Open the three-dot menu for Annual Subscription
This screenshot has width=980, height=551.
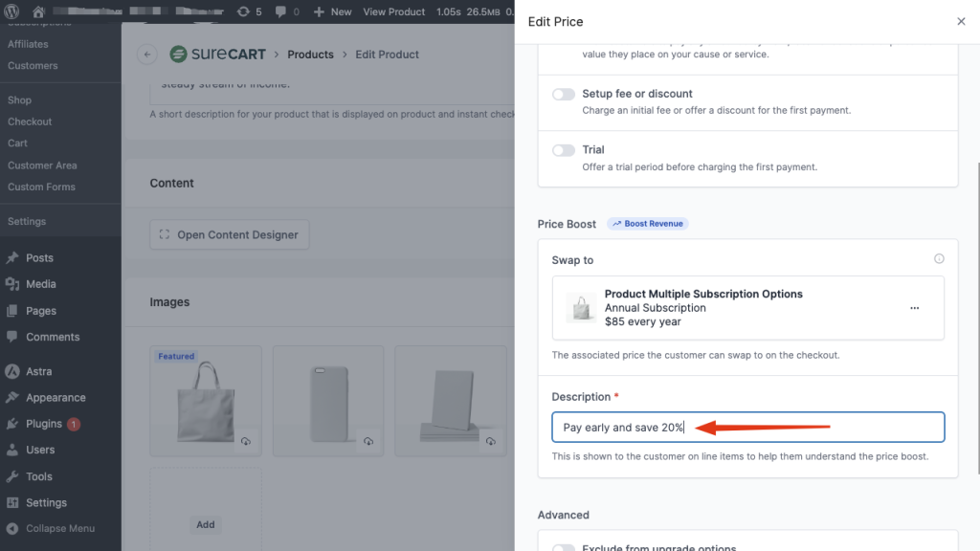pos(914,308)
